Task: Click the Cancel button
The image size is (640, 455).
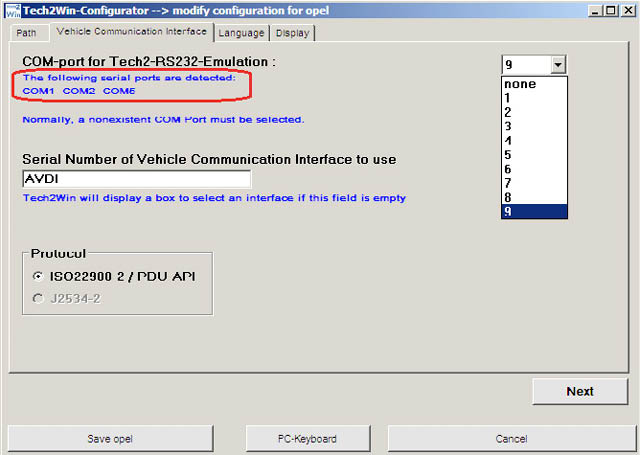Action: (511, 439)
